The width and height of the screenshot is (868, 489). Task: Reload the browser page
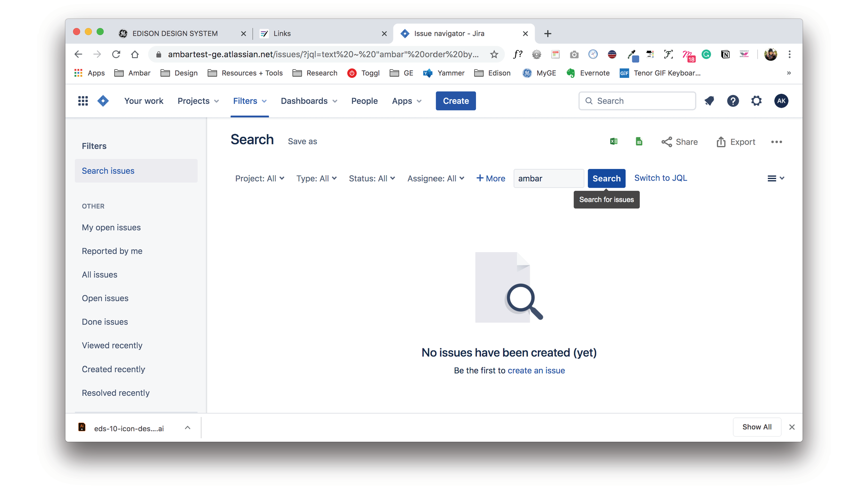116,54
